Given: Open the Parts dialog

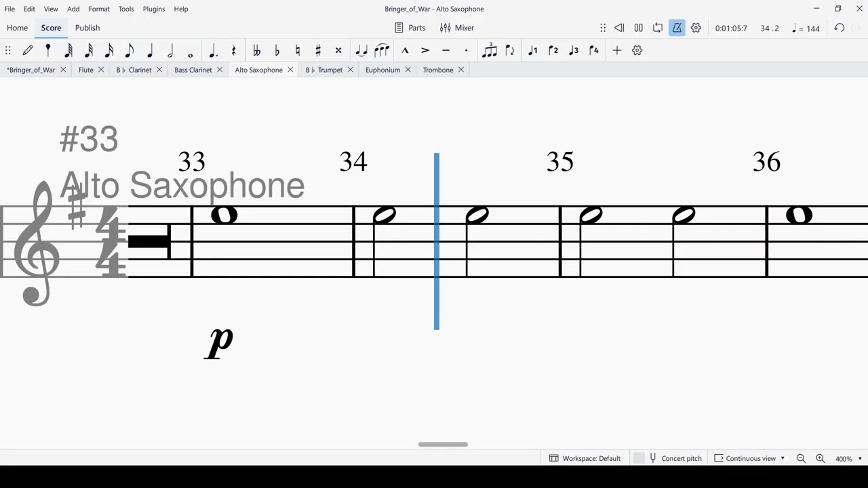Looking at the screenshot, I should tap(410, 28).
